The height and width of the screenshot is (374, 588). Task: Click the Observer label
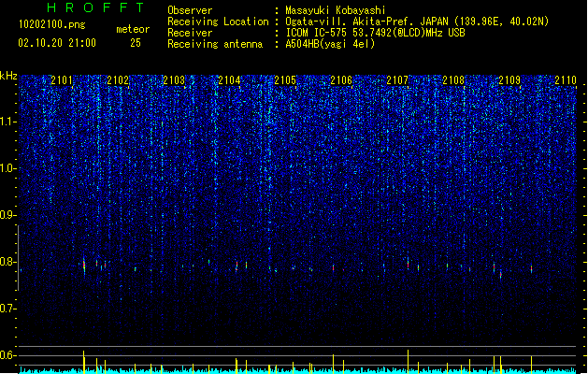coord(190,10)
